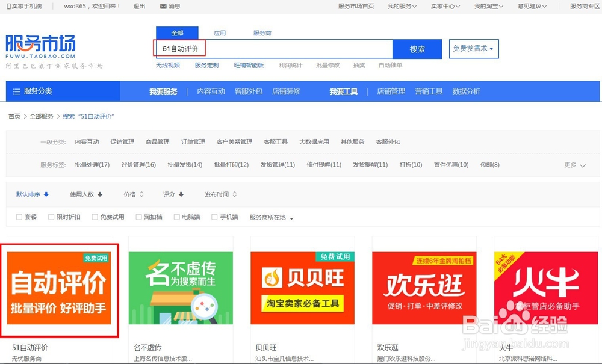Screen dimensions: 602x364
Task: Open the 服务分类 hamburger category menu
Action: click(x=17, y=91)
